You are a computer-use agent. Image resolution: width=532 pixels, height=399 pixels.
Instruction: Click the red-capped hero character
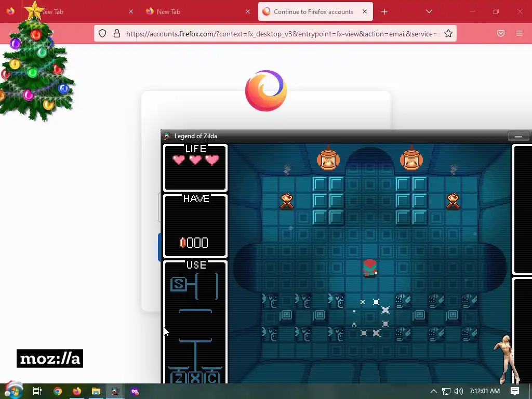tap(370, 268)
